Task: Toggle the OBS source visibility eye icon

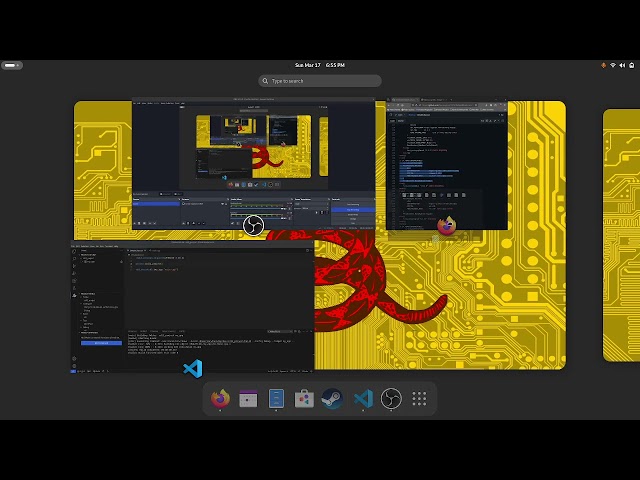Action: click(223, 204)
